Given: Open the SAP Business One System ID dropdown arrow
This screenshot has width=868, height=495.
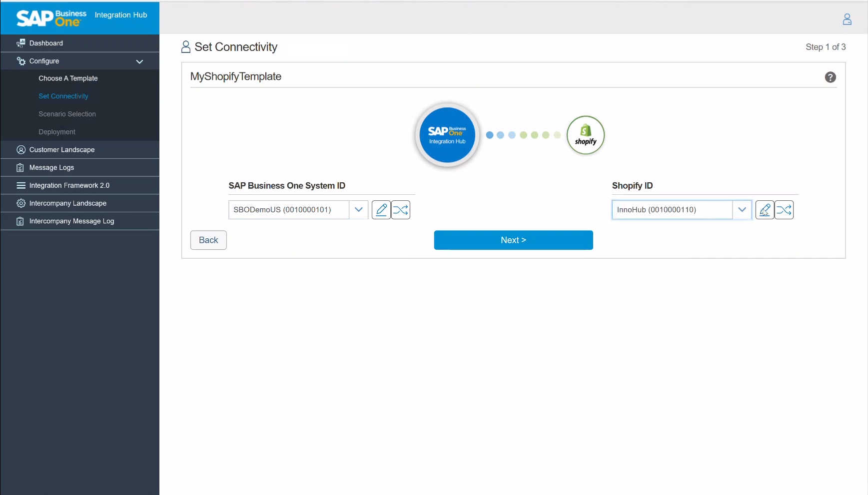Looking at the screenshot, I should click(x=358, y=210).
